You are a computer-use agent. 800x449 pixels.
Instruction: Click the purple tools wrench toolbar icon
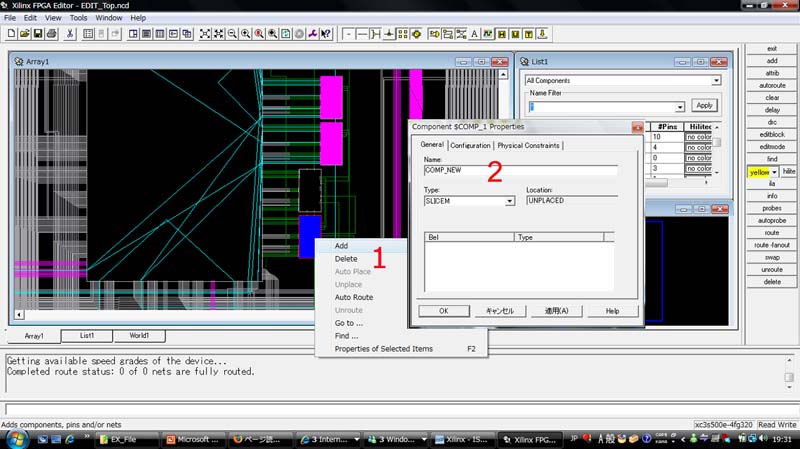[312, 34]
